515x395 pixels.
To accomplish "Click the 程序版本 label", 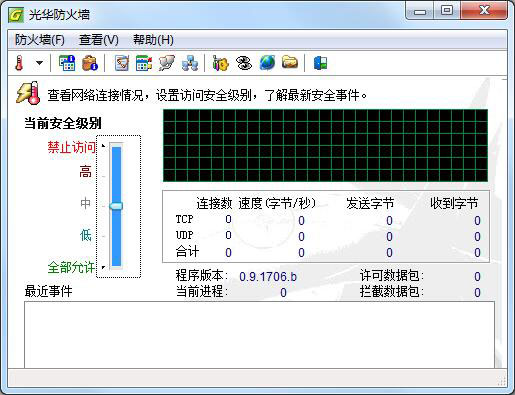I will point(202,276).
